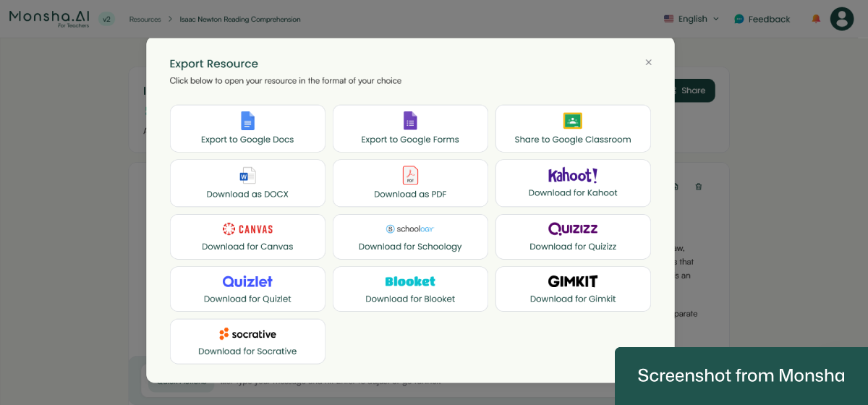Select Download for Blooket
This screenshot has height=405, width=868.
coord(410,289)
